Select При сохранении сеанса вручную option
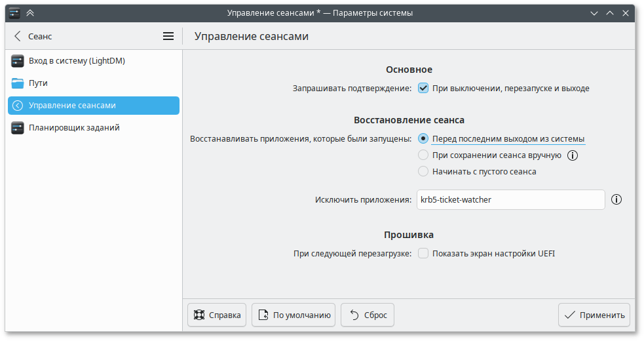 [423, 155]
